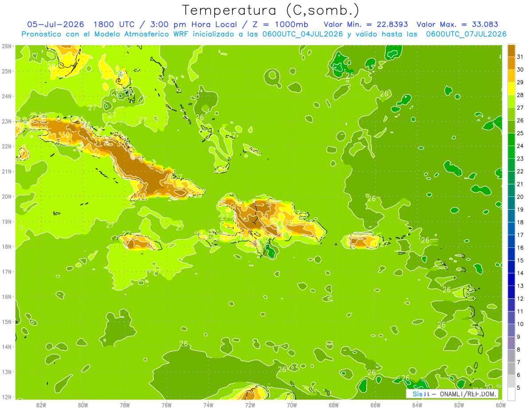Choose the white legend segment below 5

tap(511, 394)
